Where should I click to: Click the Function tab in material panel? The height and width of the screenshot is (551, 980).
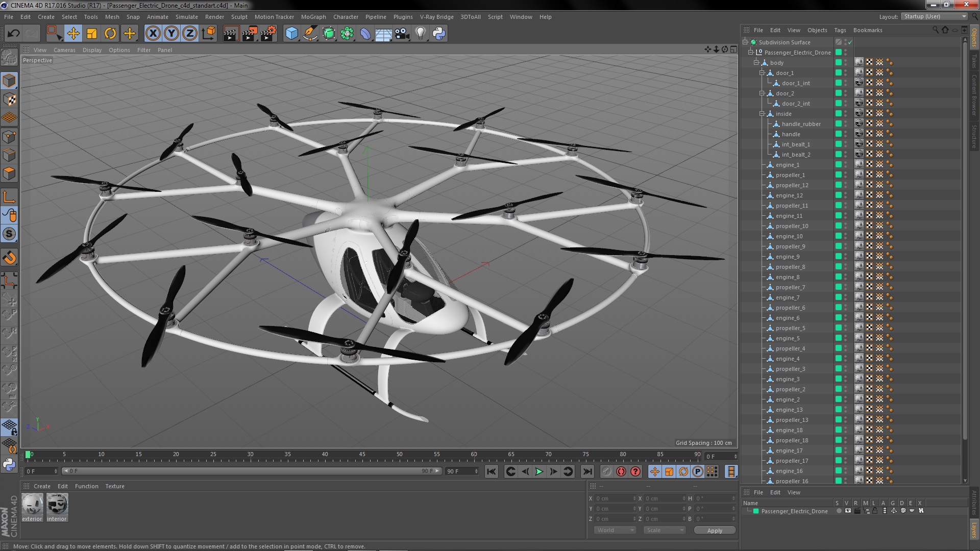coord(85,486)
